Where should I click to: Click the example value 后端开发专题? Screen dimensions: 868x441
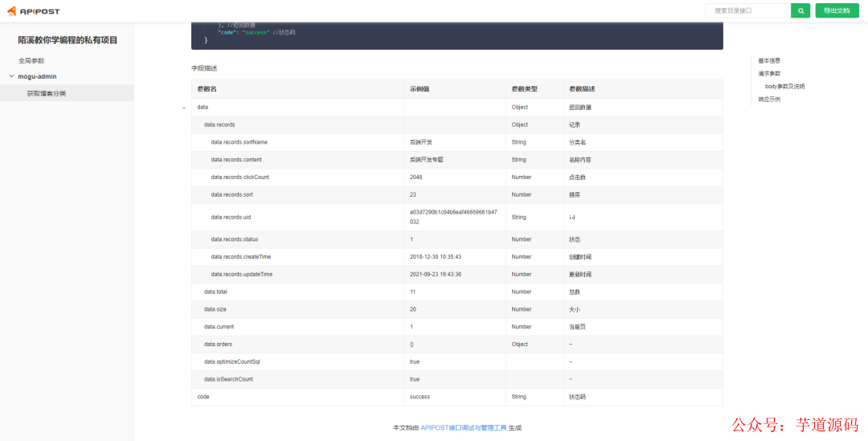(426, 160)
